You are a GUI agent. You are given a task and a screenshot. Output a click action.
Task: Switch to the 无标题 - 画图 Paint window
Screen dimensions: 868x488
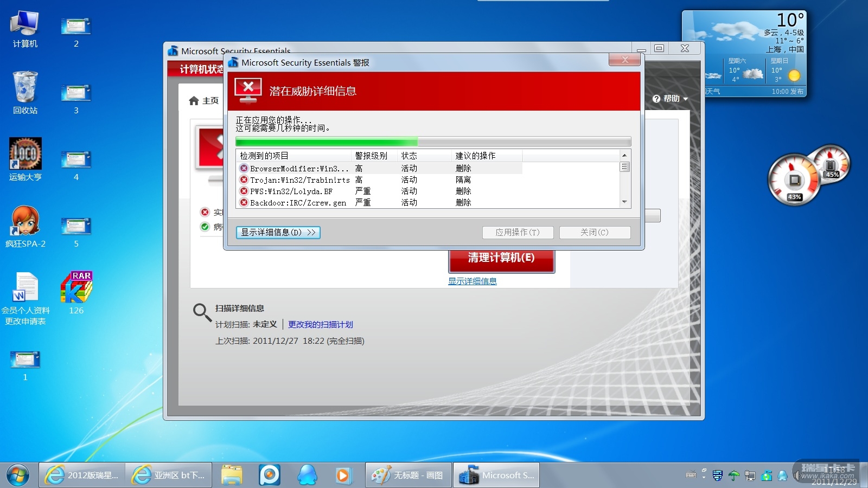[409, 475]
